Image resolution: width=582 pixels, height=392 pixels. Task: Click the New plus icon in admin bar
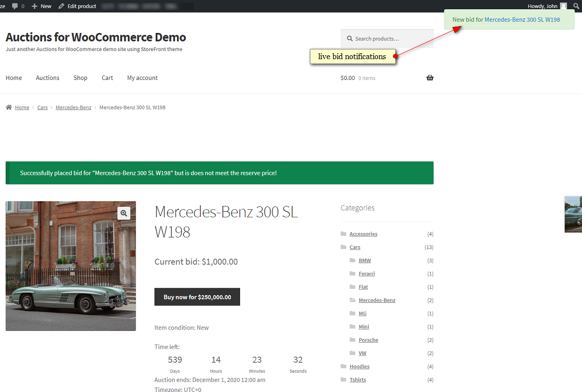coord(36,6)
